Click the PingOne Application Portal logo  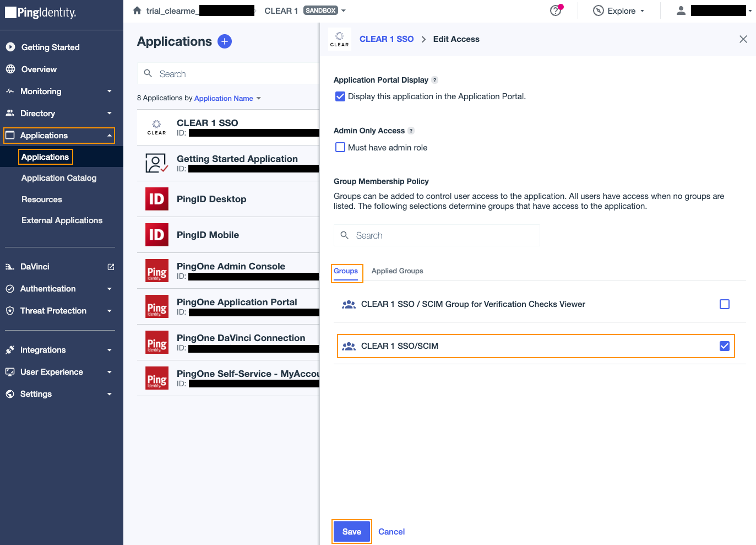pyautogui.click(x=157, y=306)
